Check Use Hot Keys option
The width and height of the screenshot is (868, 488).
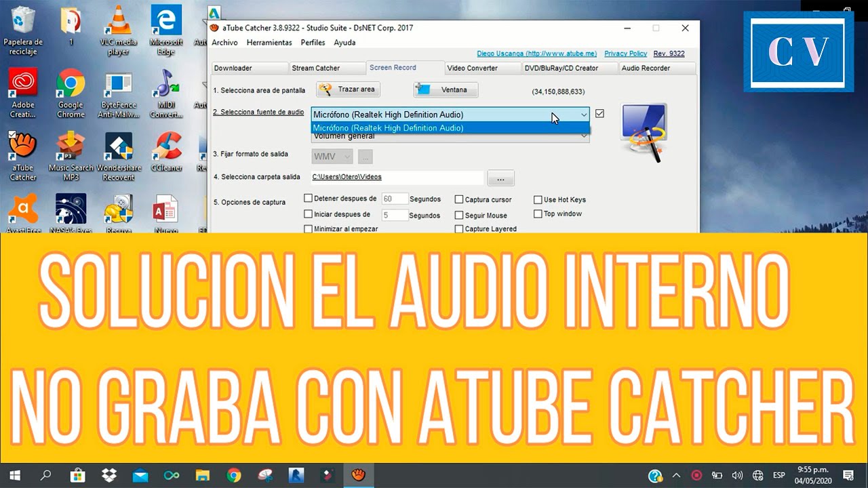tap(538, 199)
